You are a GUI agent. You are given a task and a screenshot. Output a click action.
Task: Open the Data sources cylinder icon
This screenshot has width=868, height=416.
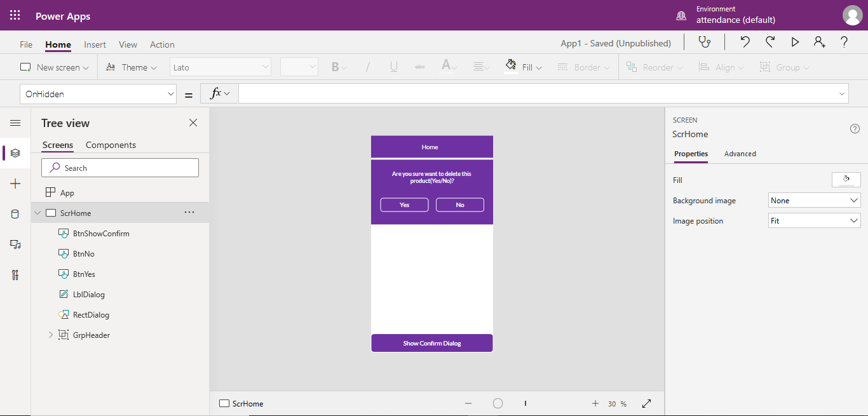click(15, 214)
